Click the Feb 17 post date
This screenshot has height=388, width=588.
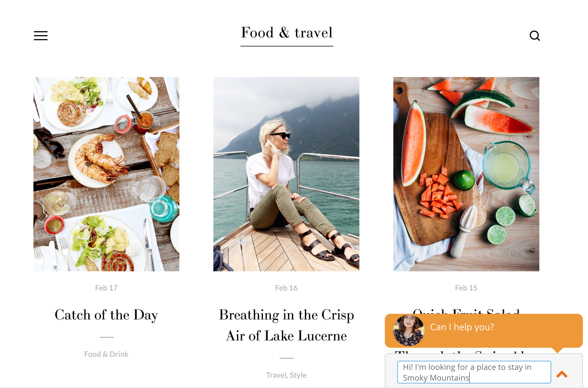pyautogui.click(x=106, y=288)
